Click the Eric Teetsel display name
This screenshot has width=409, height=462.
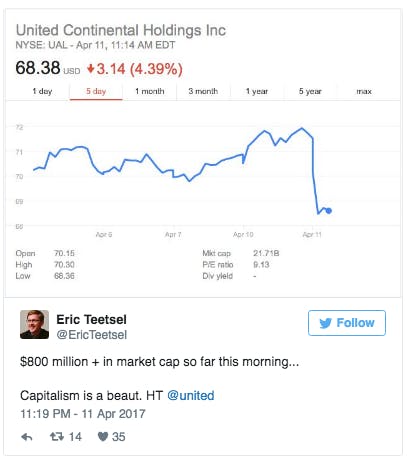click(91, 320)
